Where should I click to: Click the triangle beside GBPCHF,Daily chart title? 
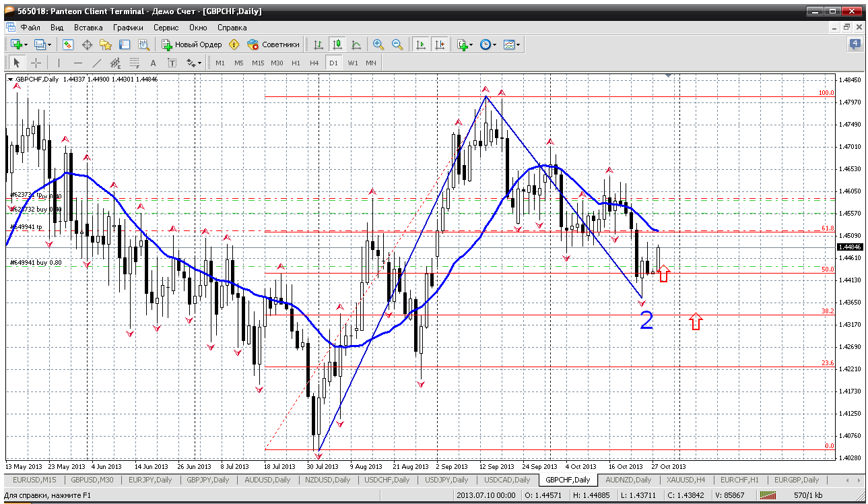coord(10,79)
